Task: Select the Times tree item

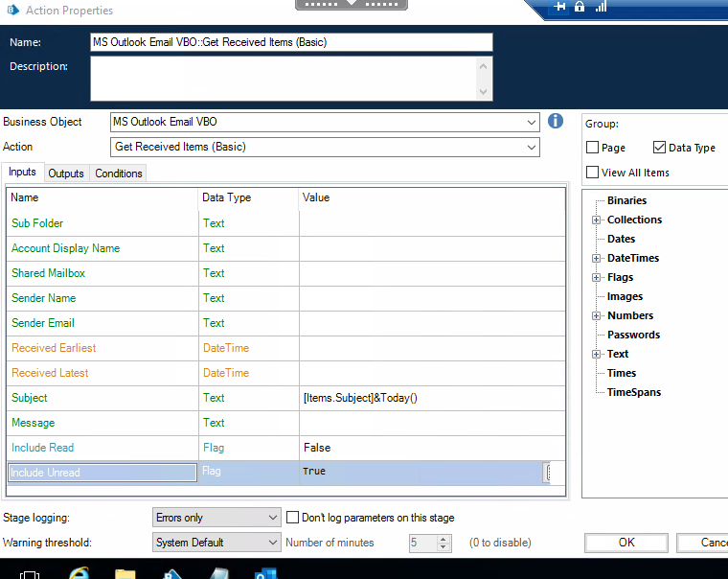Action: point(622,373)
